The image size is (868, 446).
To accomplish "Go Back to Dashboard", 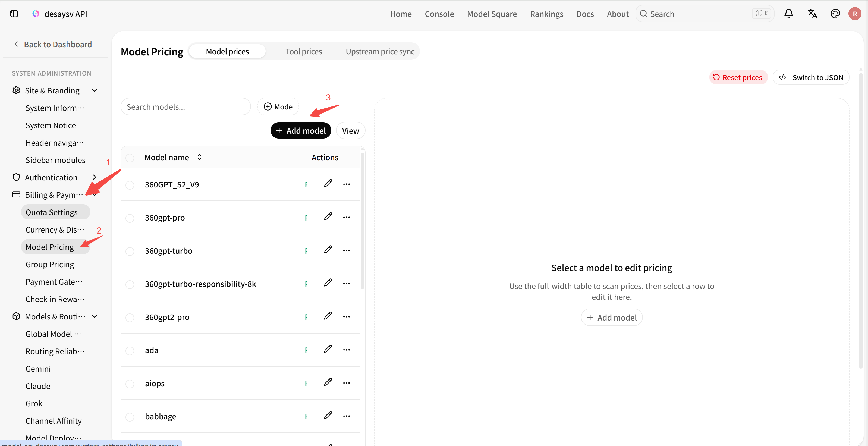I will pos(53,45).
